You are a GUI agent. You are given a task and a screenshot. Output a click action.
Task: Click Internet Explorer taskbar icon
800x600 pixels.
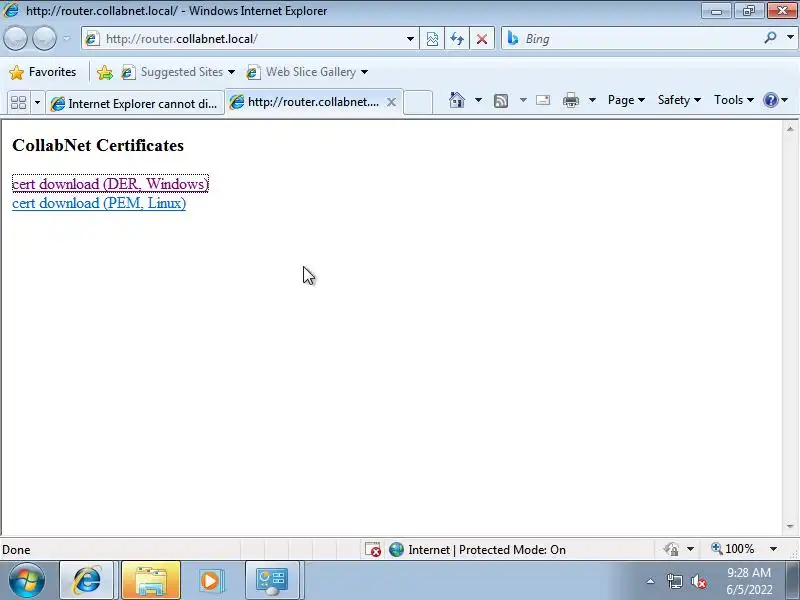87,580
